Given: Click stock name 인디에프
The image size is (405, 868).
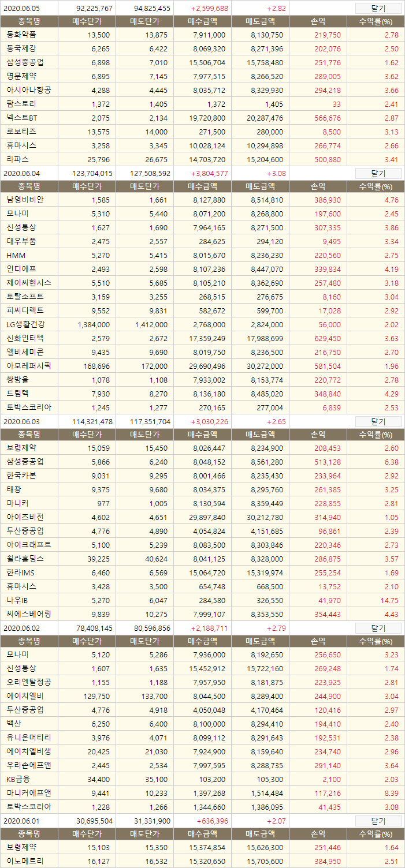Looking at the screenshot, I should tap(21, 269).
